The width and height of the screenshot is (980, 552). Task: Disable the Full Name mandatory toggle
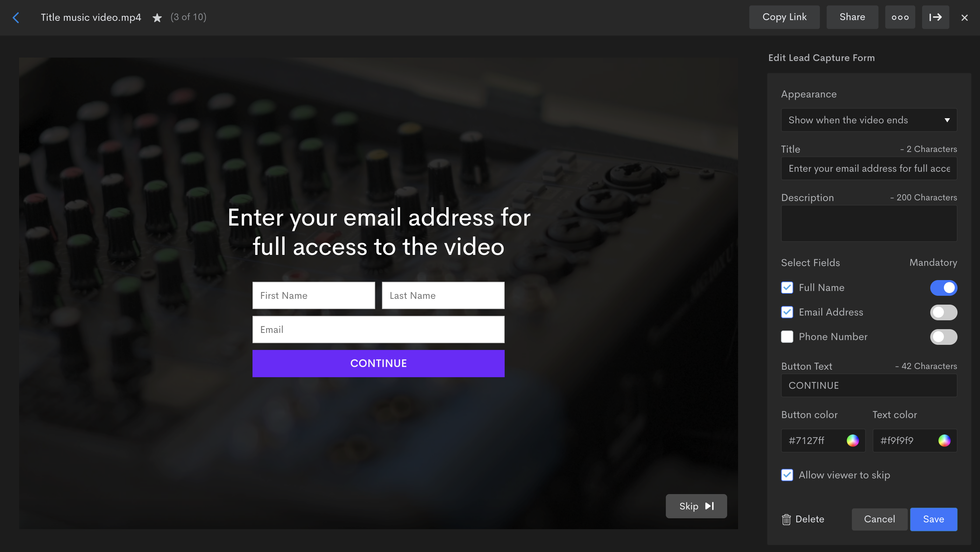click(x=944, y=288)
